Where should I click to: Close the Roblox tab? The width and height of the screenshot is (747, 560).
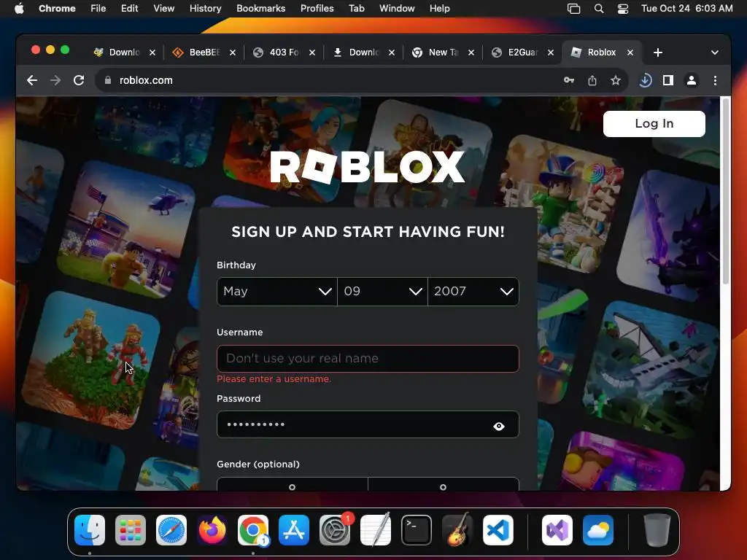(x=630, y=52)
